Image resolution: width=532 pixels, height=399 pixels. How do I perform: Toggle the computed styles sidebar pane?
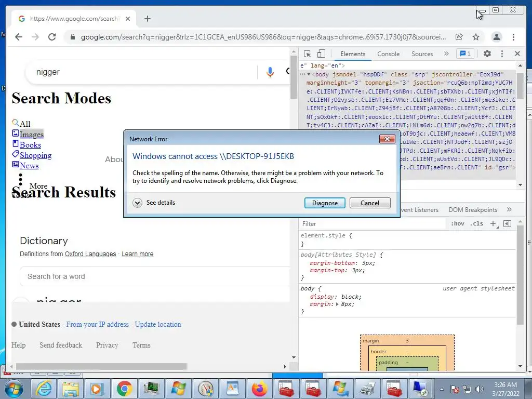tap(507, 223)
